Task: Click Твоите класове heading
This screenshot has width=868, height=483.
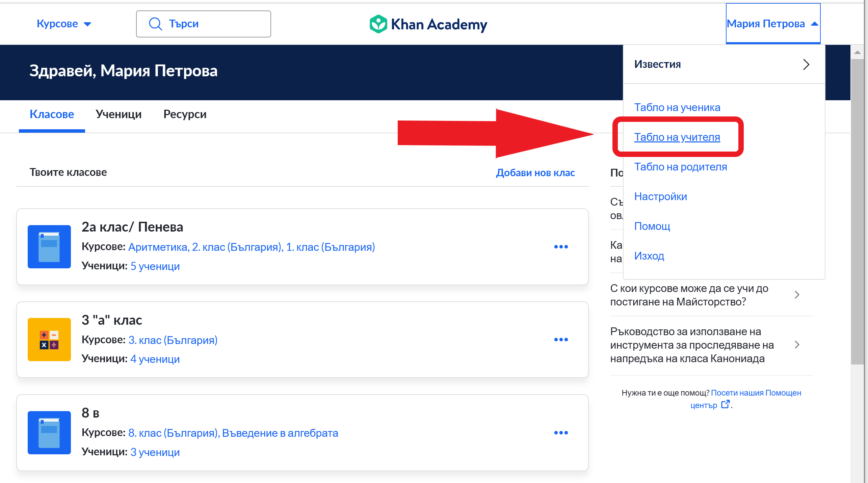Action: (68, 172)
